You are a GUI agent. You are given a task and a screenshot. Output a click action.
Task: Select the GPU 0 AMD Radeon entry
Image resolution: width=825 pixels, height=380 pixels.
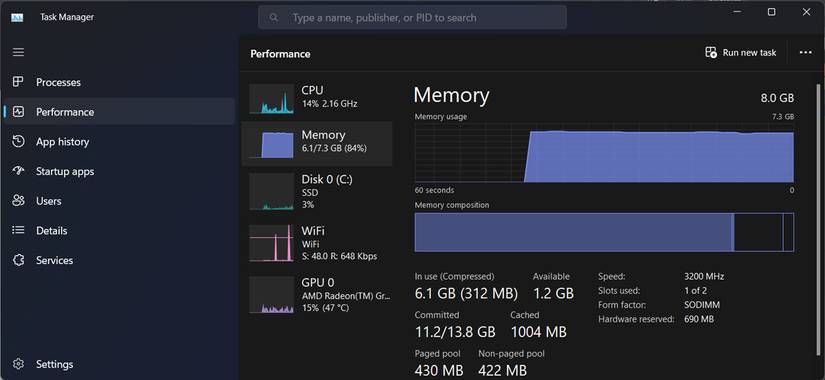point(317,295)
